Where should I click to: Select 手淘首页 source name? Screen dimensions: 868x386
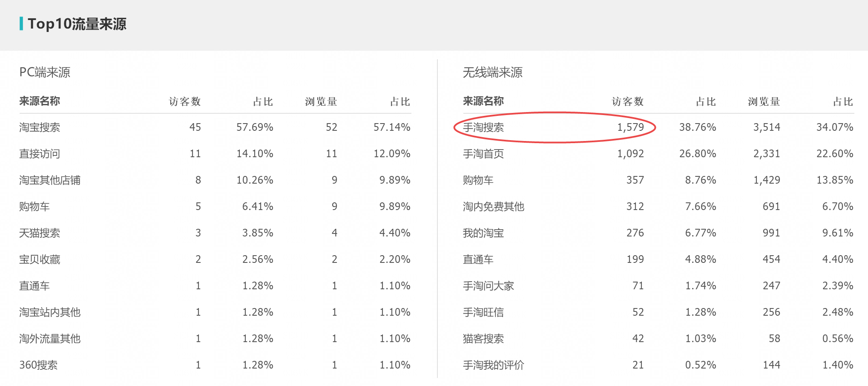[483, 154]
